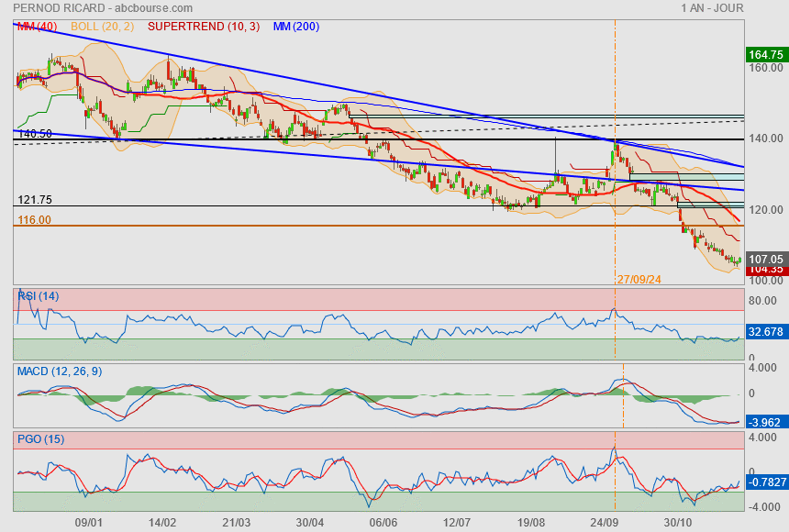Click the 121.75 support level label
This screenshot has width=789, height=532.
click(35, 200)
